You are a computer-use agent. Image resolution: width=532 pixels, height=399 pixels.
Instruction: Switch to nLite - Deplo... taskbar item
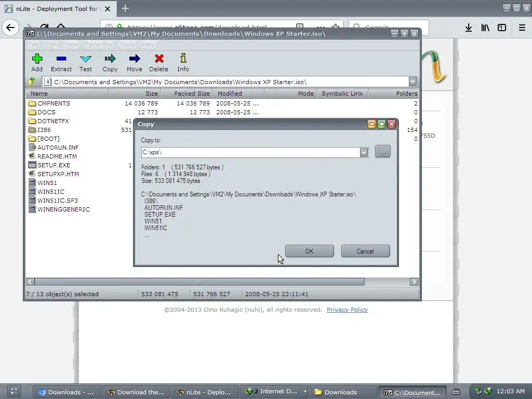pos(205,392)
